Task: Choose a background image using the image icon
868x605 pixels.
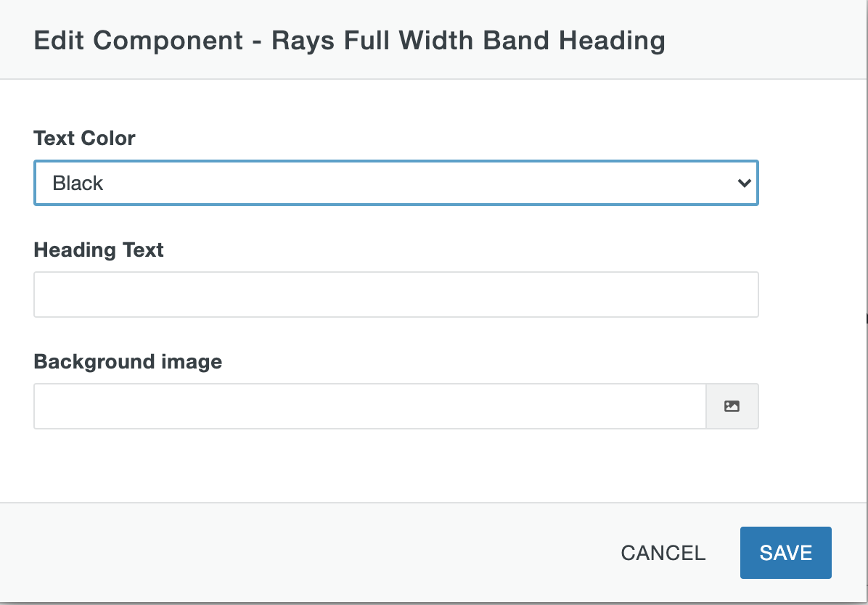Action: pos(732,406)
